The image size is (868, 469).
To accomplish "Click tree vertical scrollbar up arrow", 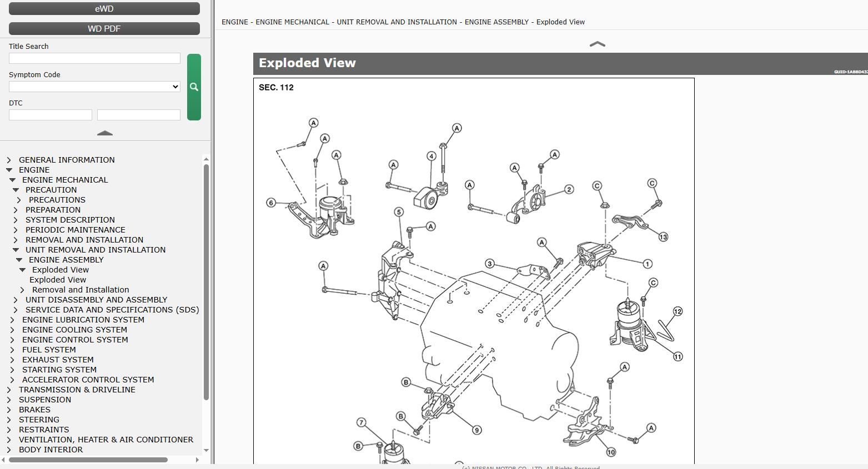I will (206, 159).
